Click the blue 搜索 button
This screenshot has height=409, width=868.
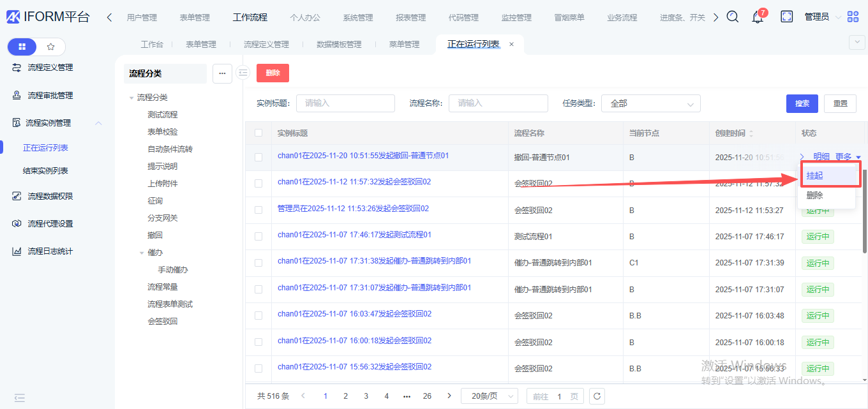[x=802, y=103]
